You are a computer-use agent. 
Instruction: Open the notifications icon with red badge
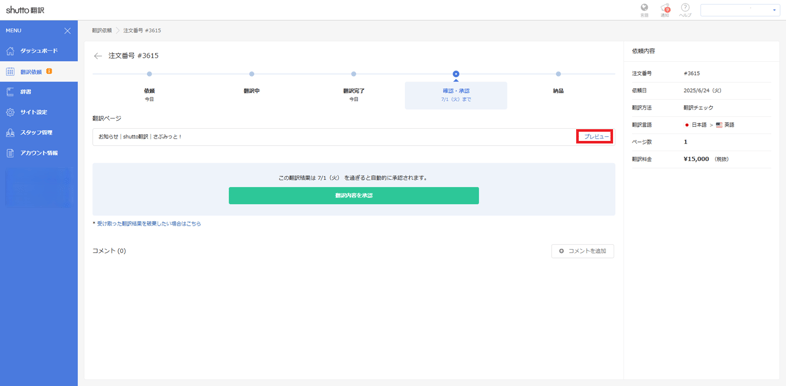pyautogui.click(x=665, y=9)
